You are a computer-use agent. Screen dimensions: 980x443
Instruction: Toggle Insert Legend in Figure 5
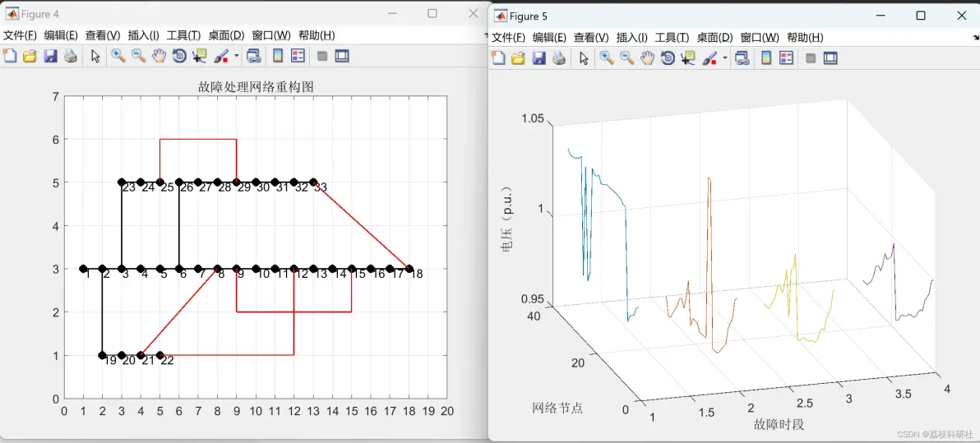(786, 58)
